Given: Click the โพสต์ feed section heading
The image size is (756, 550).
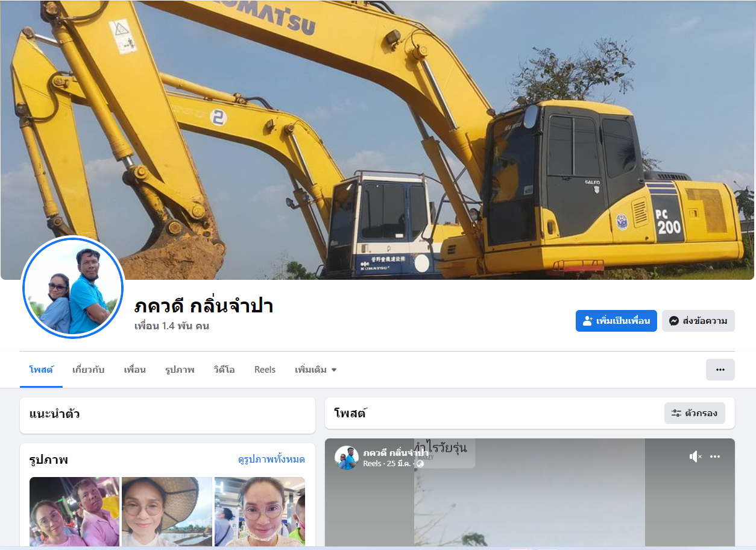Looking at the screenshot, I should (x=350, y=413).
